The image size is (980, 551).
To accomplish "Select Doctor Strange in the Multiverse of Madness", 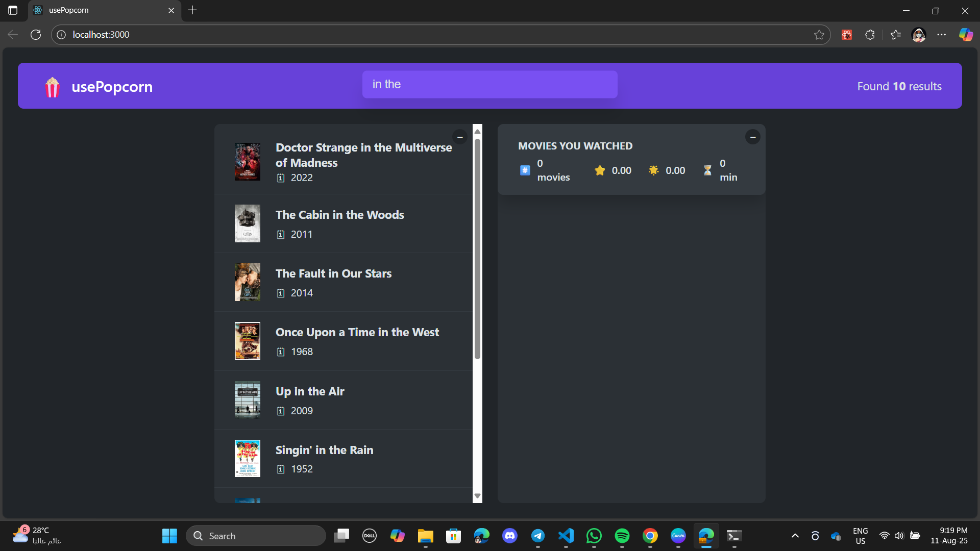I will point(363,155).
